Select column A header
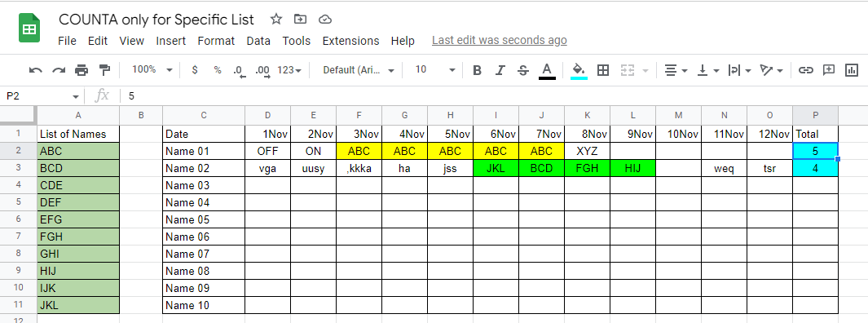This screenshot has height=323, width=868. pos(78,115)
